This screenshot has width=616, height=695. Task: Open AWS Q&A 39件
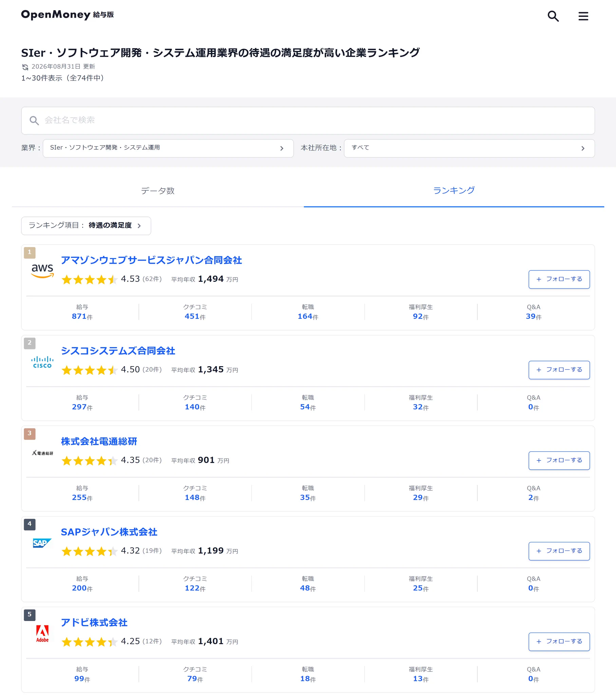pyautogui.click(x=533, y=312)
